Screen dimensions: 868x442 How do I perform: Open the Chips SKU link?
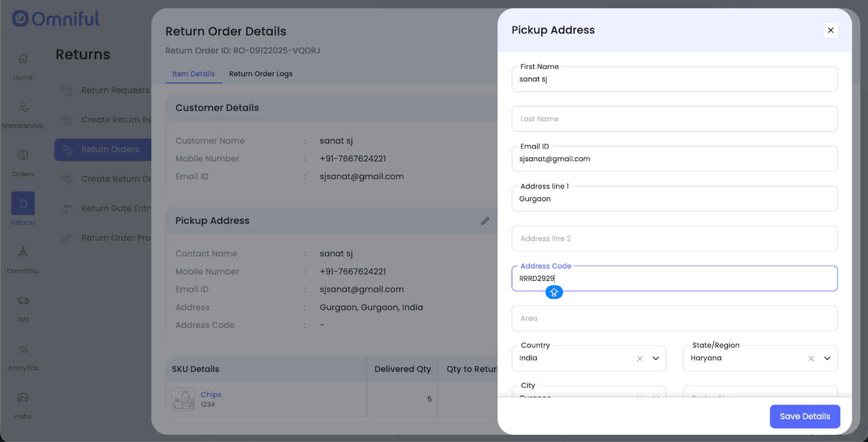coord(211,394)
